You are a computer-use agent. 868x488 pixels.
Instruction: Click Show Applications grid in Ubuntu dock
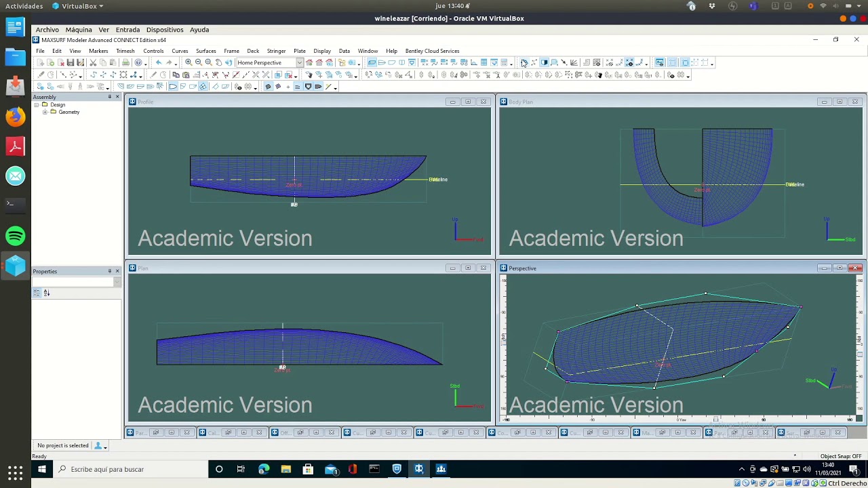point(15,472)
